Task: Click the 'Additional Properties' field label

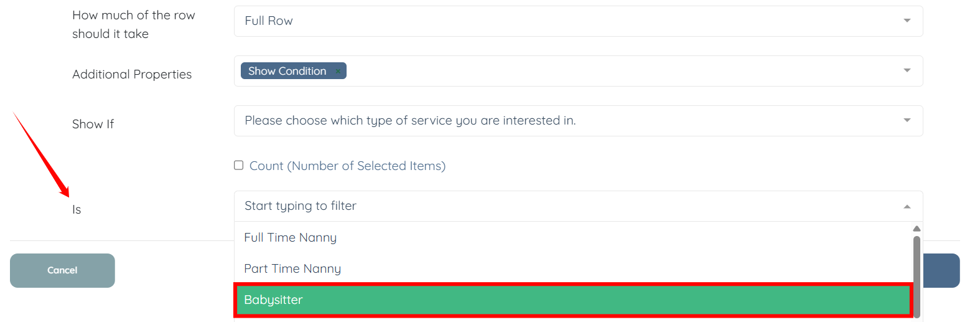Action: click(132, 74)
